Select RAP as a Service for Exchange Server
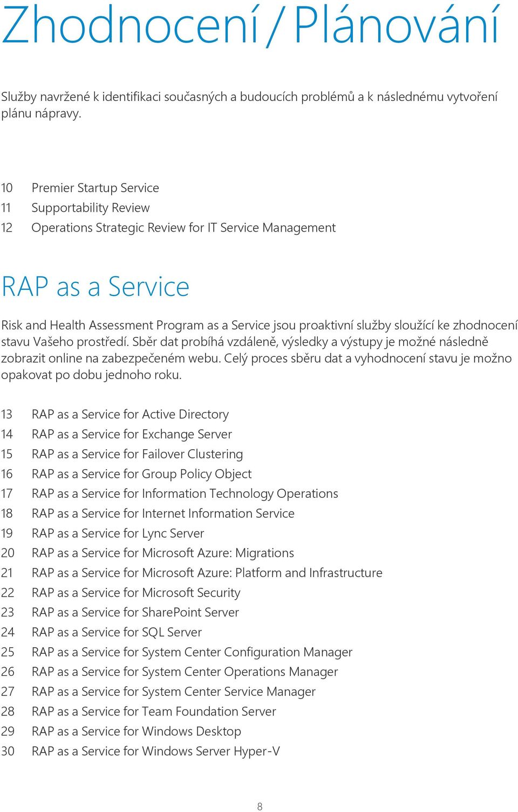 132,434
